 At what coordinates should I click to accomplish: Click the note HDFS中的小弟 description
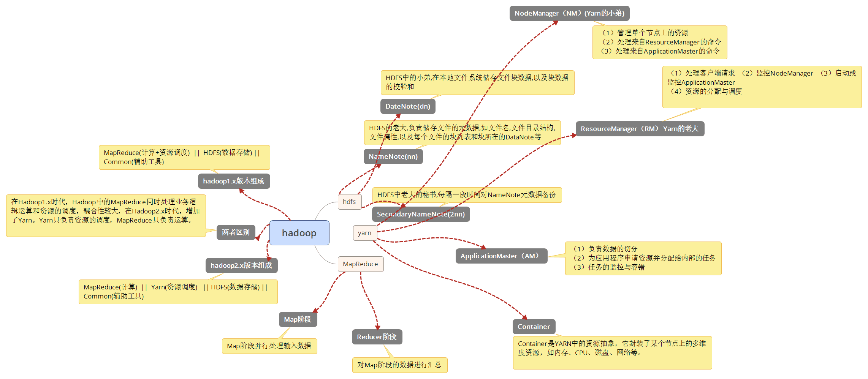(x=477, y=82)
